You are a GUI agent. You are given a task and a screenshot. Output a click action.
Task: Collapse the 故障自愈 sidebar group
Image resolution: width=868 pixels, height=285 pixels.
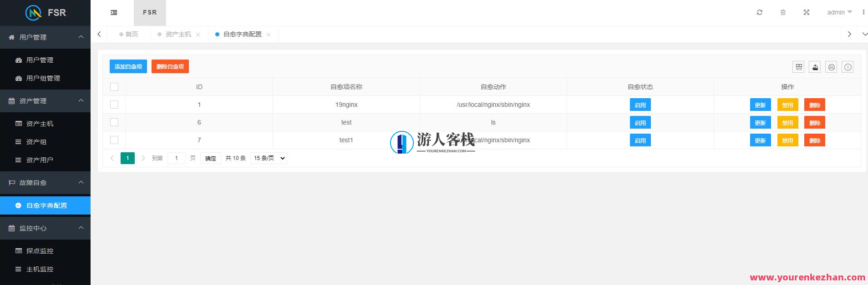46,183
